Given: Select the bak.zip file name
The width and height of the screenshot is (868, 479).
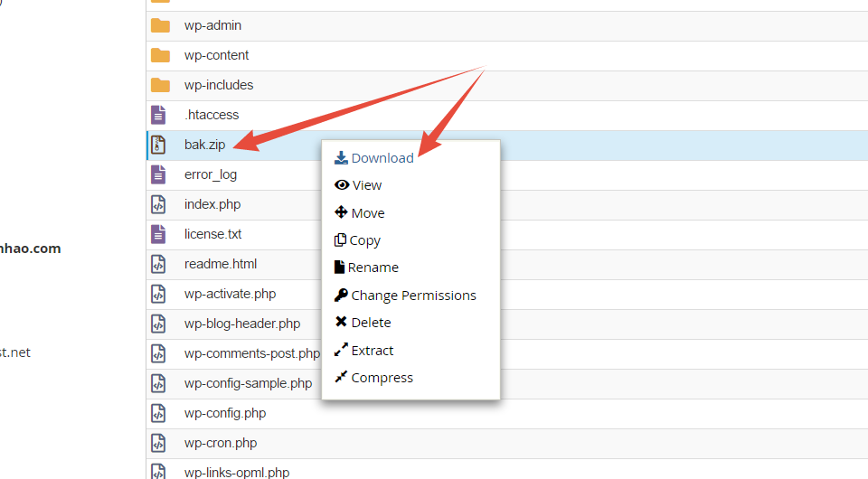Looking at the screenshot, I should coord(205,145).
